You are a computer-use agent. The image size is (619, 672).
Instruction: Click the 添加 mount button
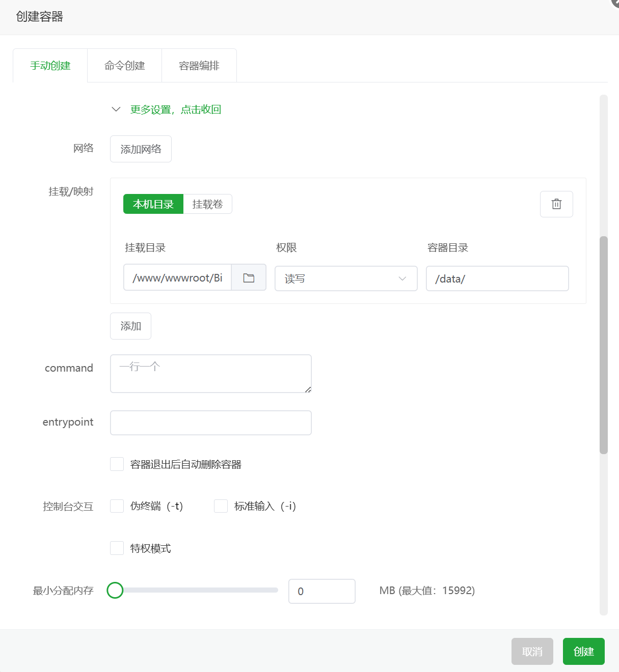pyautogui.click(x=130, y=326)
